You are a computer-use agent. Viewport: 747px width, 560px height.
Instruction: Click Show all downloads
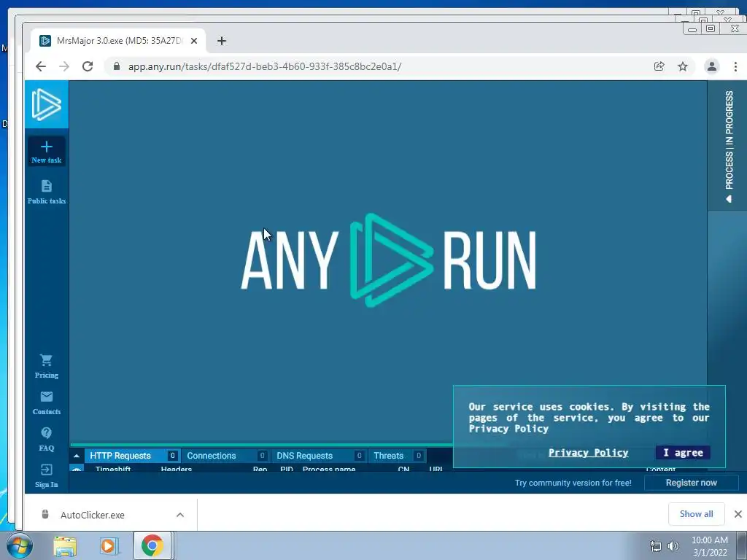pos(697,514)
